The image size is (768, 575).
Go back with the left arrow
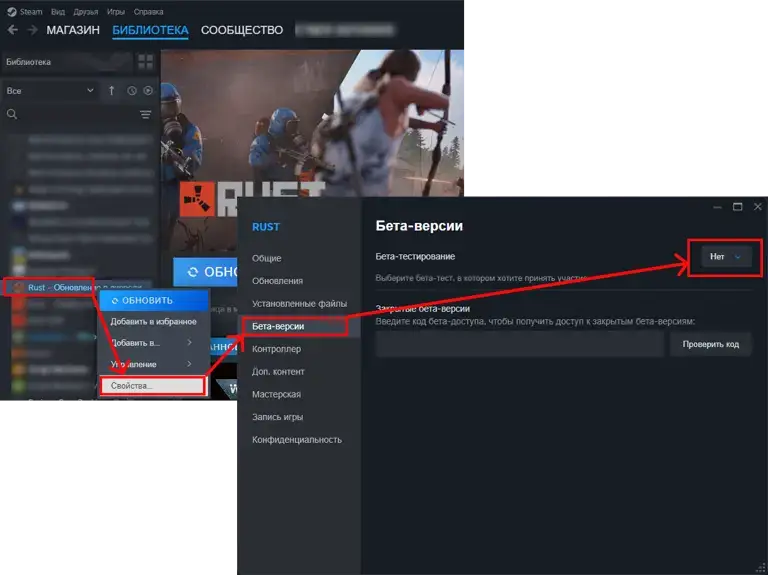13,30
